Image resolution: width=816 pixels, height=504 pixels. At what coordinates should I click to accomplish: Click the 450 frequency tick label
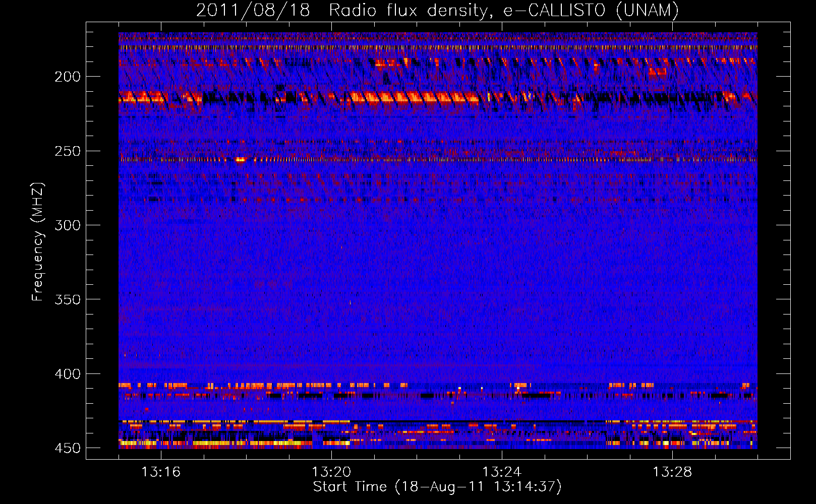[68, 448]
